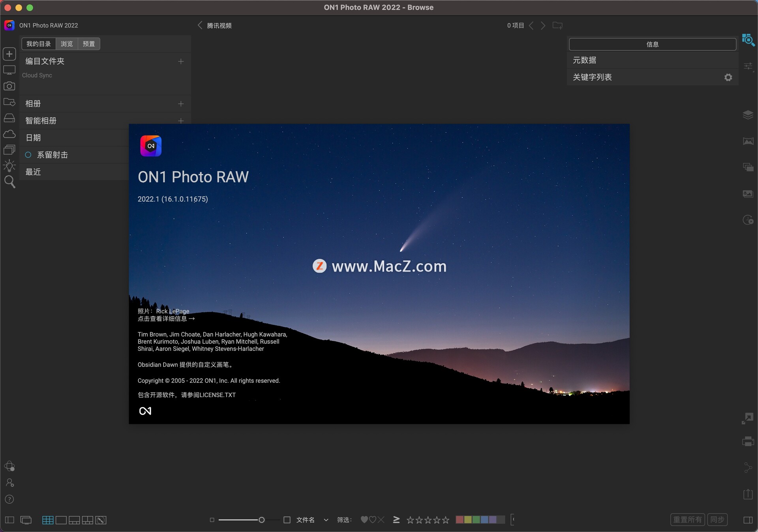Click the 信息 button in right panel
Image resolution: width=758 pixels, height=532 pixels.
coord(652,44)
